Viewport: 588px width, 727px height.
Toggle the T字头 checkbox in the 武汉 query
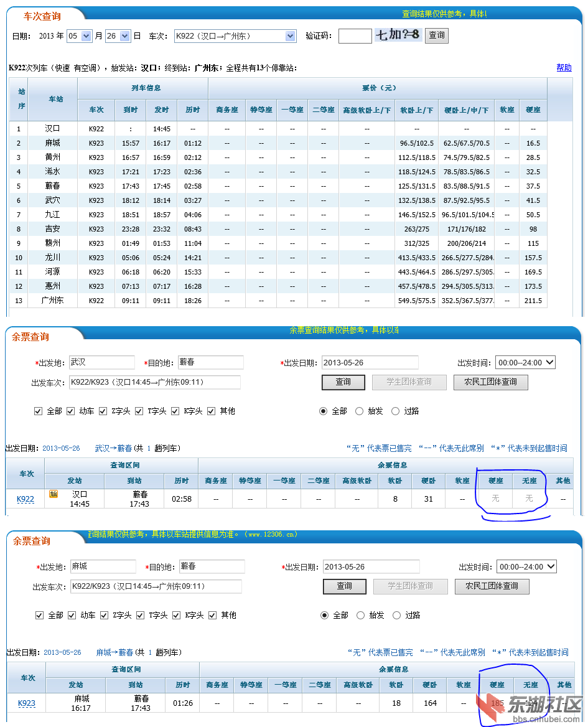(139, 411)
